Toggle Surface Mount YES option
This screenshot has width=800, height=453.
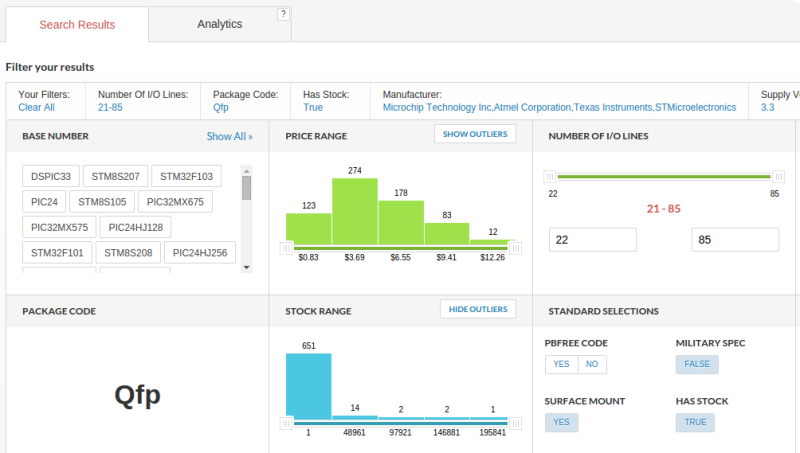pos(561,422)
